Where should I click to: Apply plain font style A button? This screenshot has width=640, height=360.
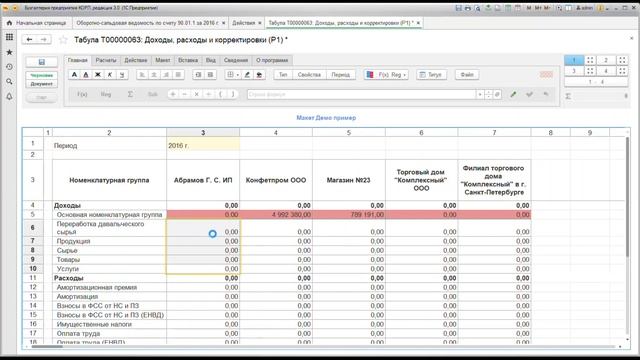tap(74, 75)
